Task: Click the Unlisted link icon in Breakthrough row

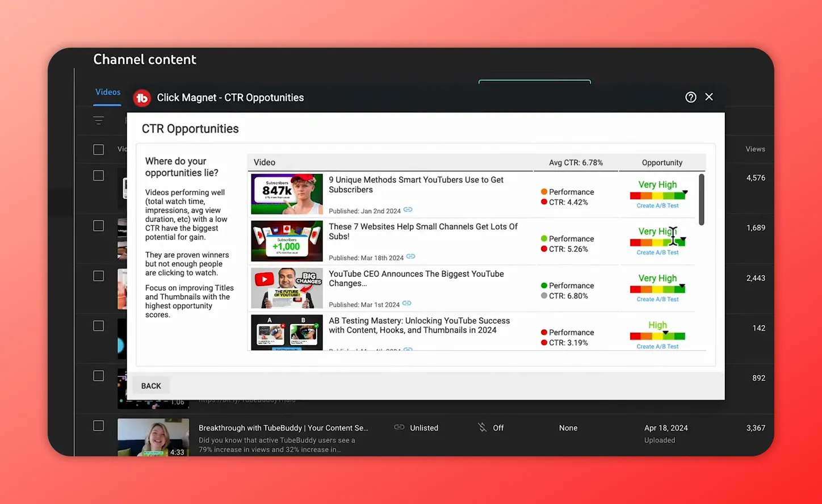Action: coord(399,427)
